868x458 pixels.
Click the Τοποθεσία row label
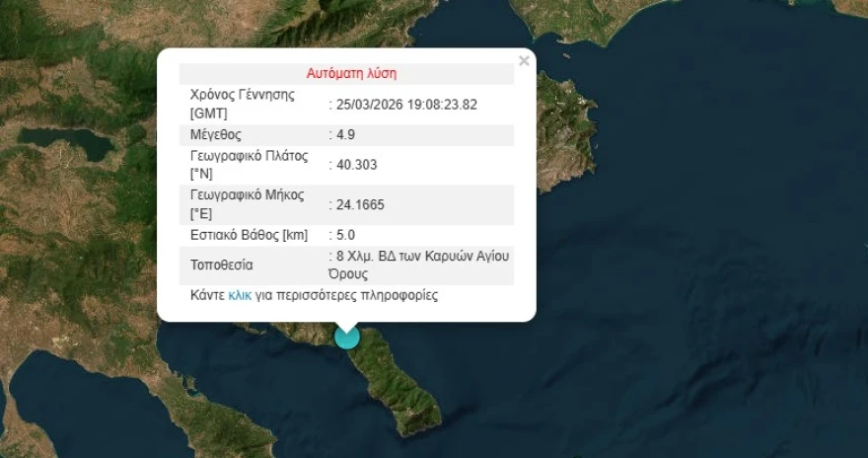[x=221, y=265]
